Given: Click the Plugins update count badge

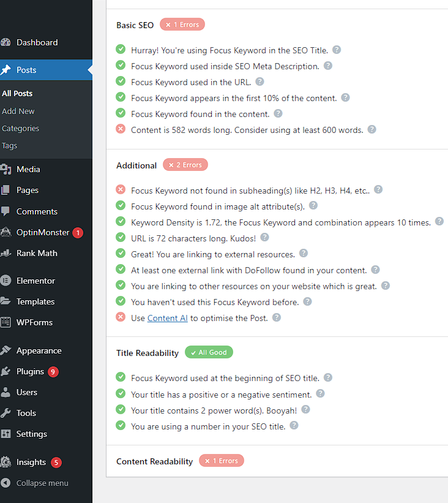Looking at the screenshot, I should 53,372.
